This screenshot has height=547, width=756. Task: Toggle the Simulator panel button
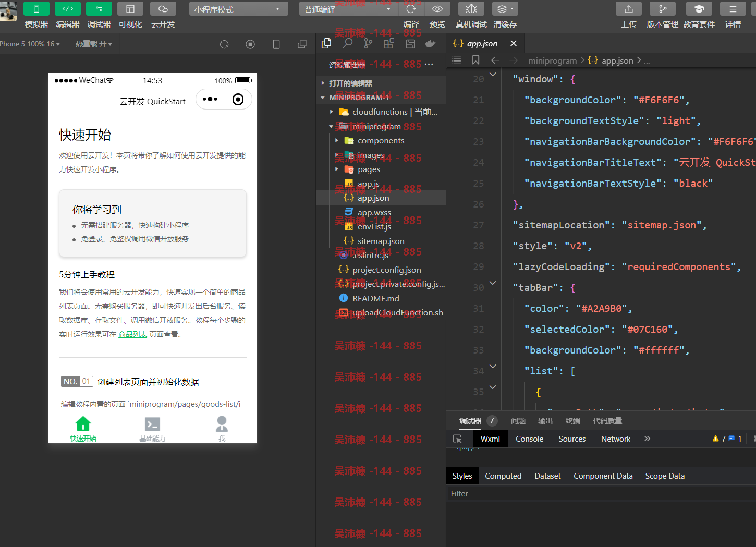36,9
